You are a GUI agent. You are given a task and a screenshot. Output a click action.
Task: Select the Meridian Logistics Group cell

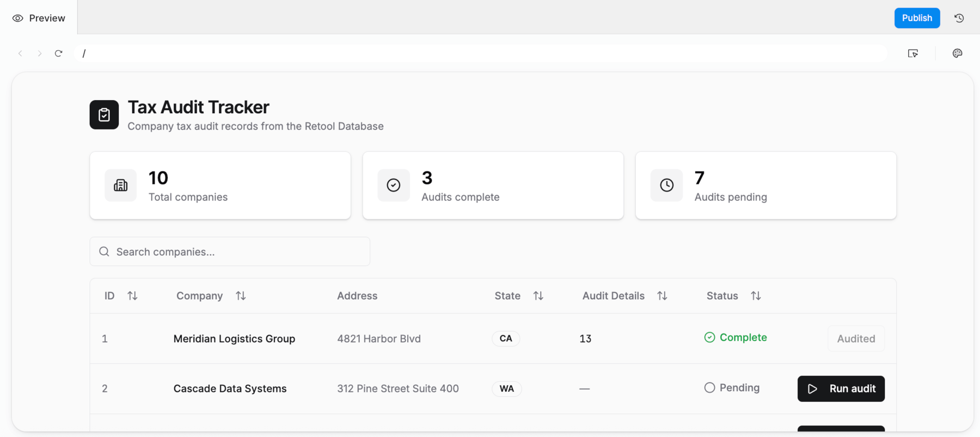pos(234,338)
